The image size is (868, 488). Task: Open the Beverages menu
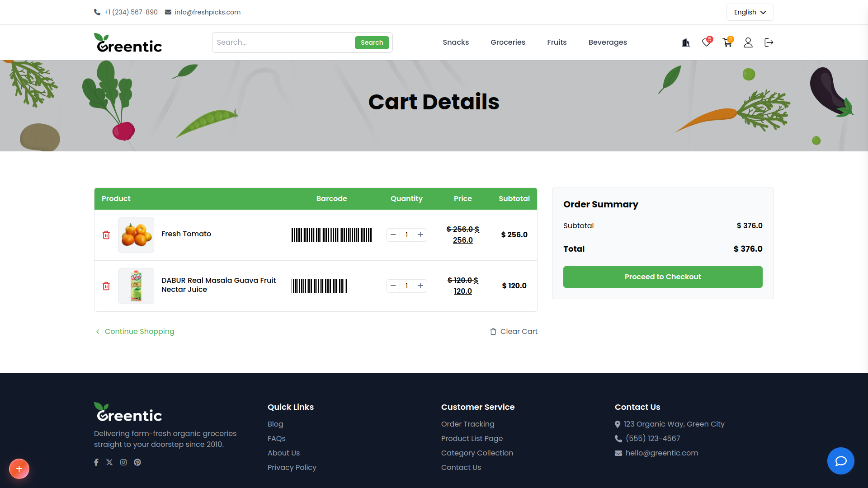point(608,42)
